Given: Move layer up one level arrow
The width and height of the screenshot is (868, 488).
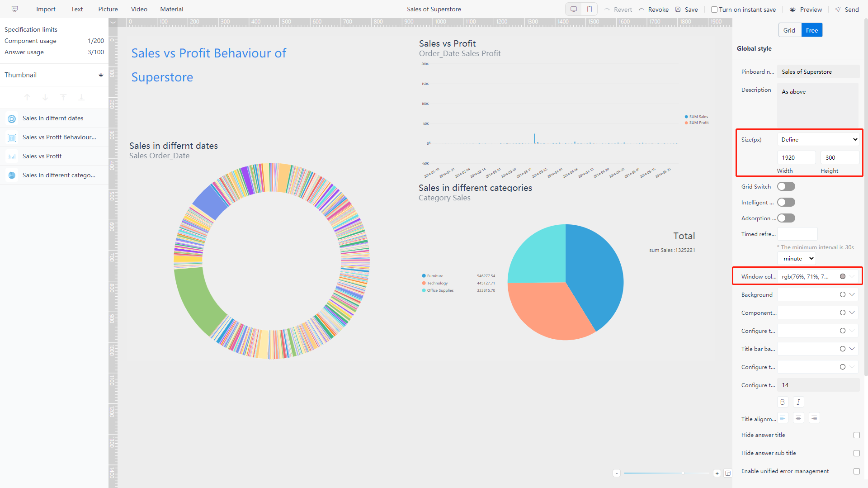Looking at the screenshot, I should point(27,97).
